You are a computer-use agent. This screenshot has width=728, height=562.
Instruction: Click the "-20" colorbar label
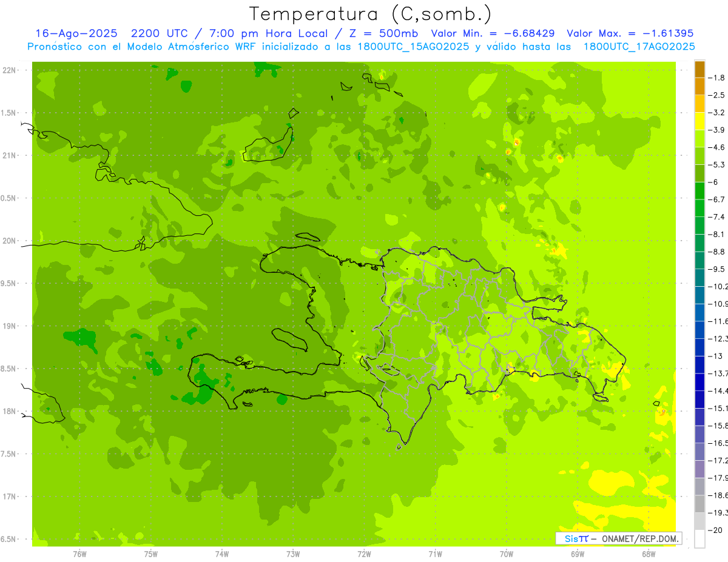[x=715, y=530]
